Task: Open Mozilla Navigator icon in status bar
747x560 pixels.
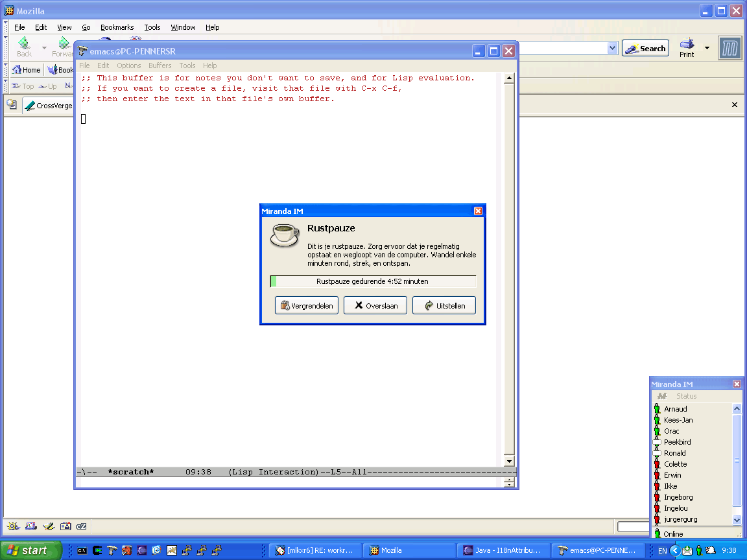Action: 13,526
